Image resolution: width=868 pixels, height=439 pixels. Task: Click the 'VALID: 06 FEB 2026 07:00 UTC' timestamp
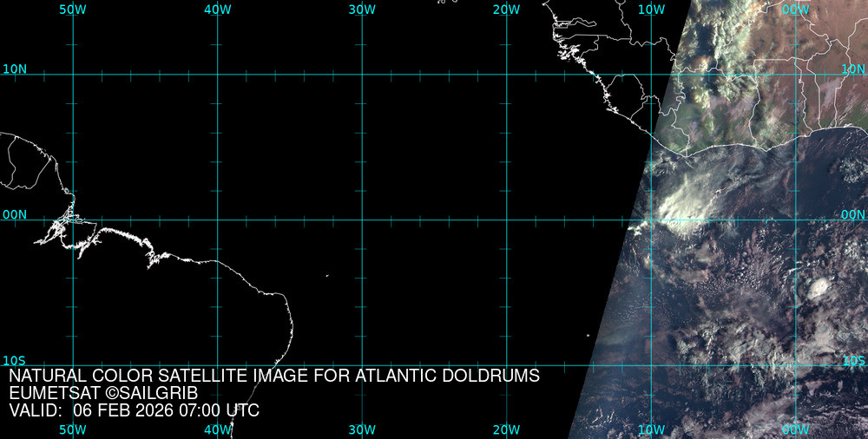[x=134, y=410]
